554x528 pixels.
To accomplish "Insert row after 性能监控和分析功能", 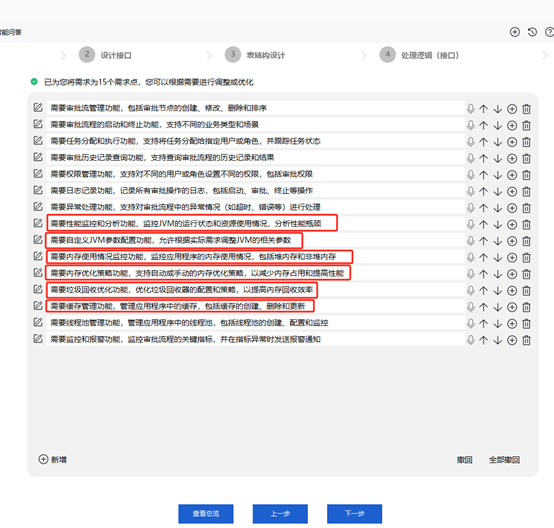I will pos(512,224).
